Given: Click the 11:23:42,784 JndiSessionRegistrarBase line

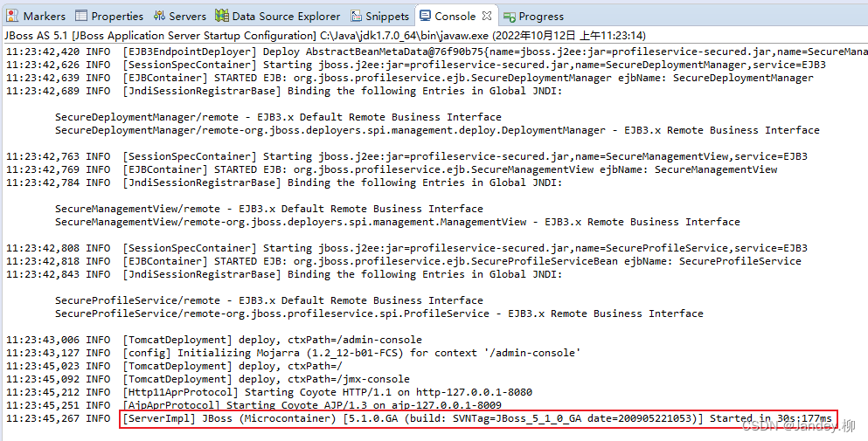Looking at the screenshot, I should (284, 183).
